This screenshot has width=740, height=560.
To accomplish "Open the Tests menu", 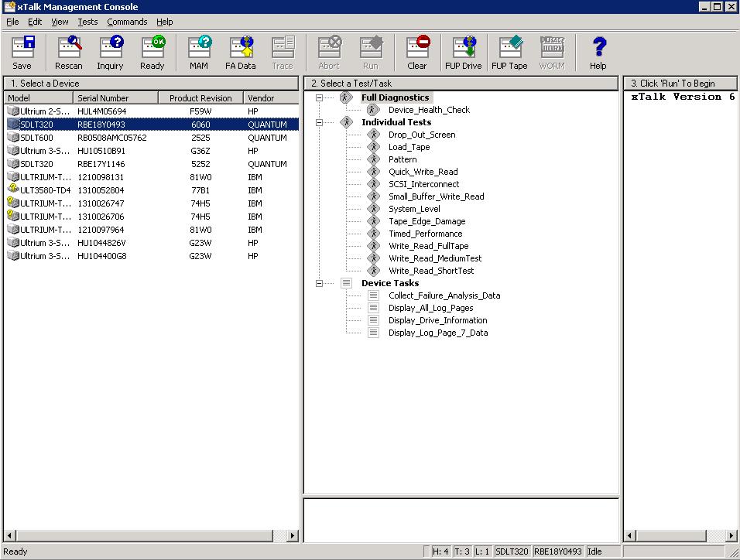I will pos(87,22).
